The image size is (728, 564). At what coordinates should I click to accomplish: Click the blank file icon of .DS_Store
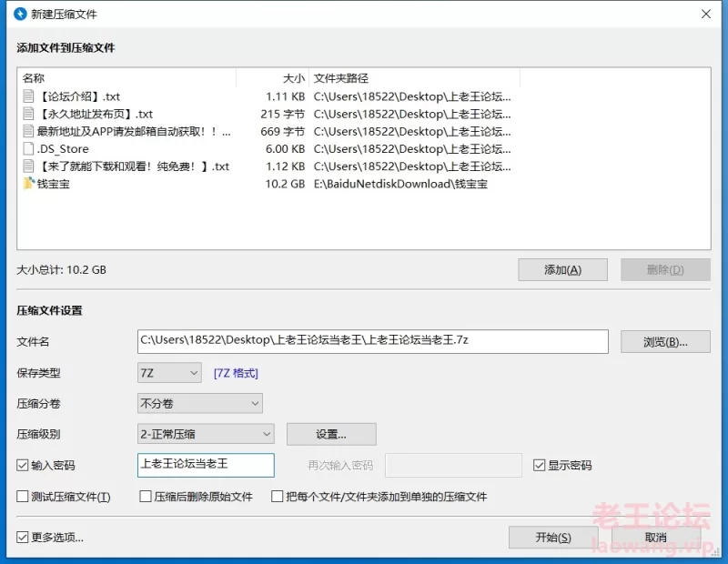point(28,148)
